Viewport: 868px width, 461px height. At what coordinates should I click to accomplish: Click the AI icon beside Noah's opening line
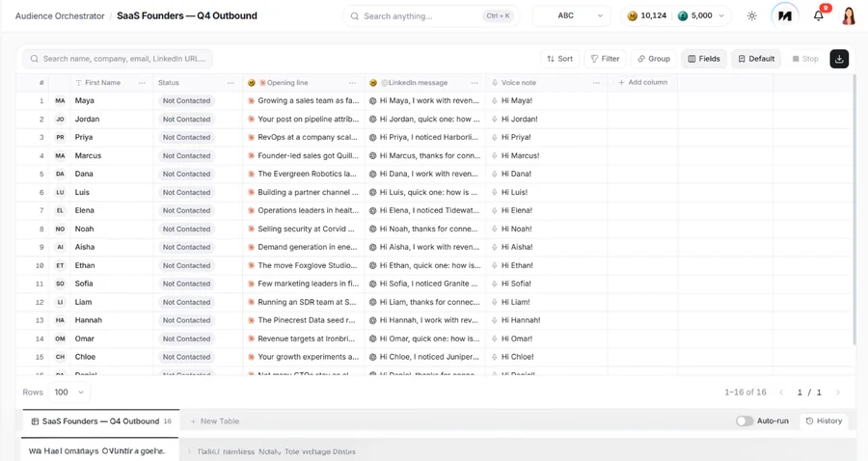tap(252, 229)
